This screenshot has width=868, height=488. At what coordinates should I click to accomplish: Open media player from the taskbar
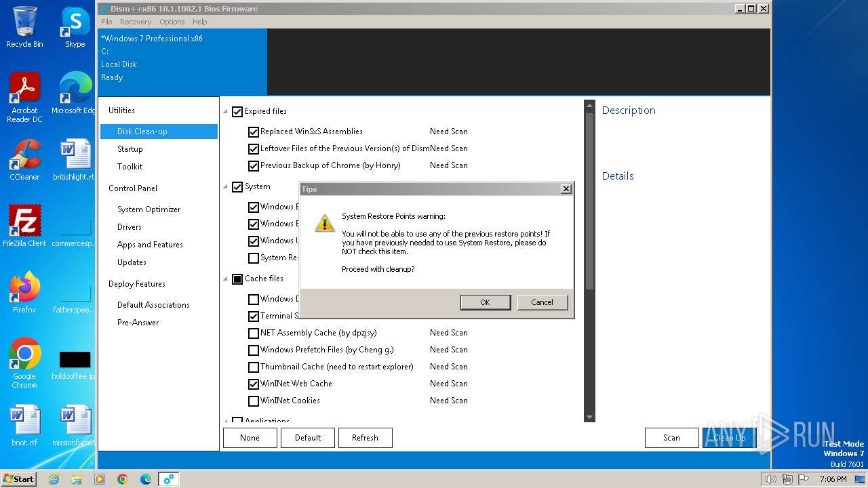pos(100,479)
